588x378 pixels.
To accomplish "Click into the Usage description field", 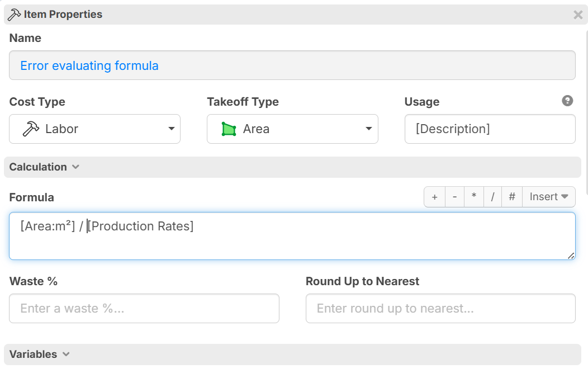I will coord(490,129).
